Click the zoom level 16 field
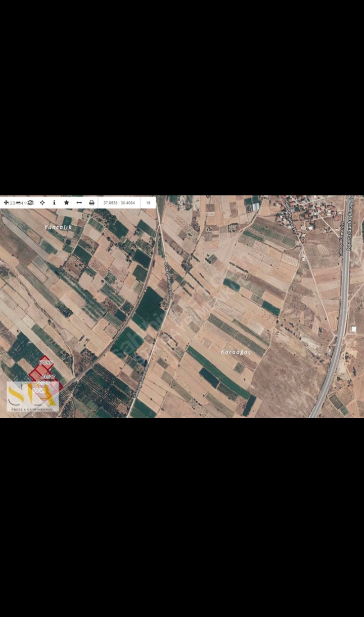 pyautogui.click(x=148, y=202)
